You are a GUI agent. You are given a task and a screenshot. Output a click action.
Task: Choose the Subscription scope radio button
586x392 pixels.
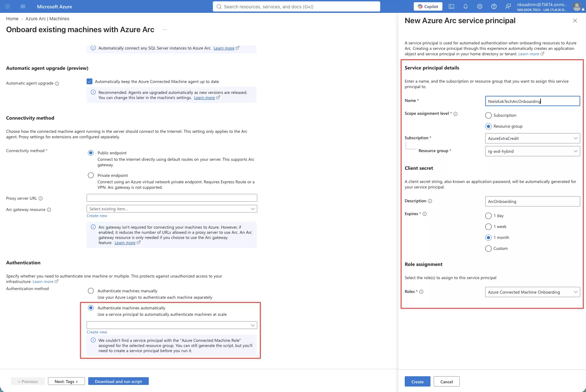[488, 115]
